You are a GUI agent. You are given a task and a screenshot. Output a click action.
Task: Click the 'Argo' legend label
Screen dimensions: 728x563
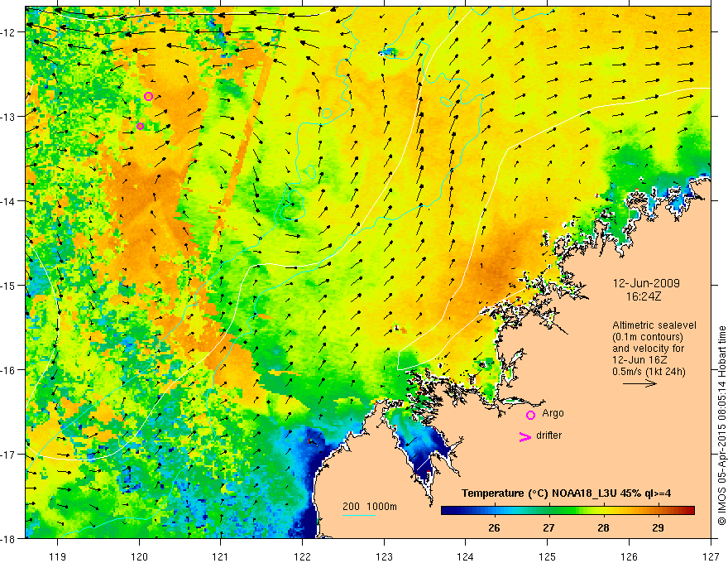click(x=553, y=413)
